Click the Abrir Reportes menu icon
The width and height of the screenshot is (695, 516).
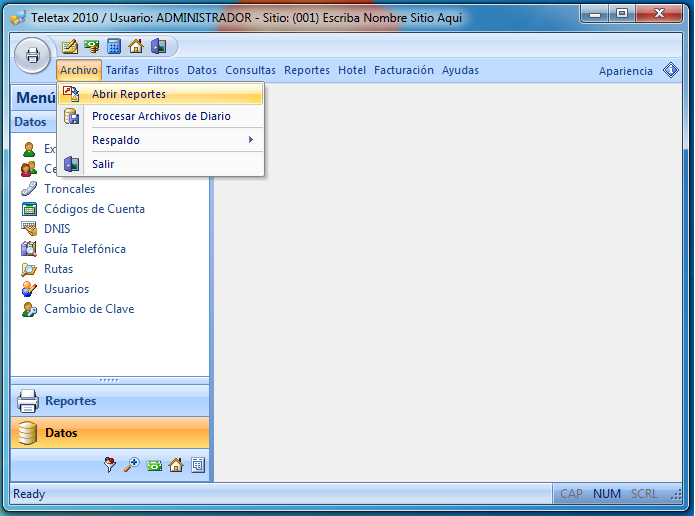71,94
